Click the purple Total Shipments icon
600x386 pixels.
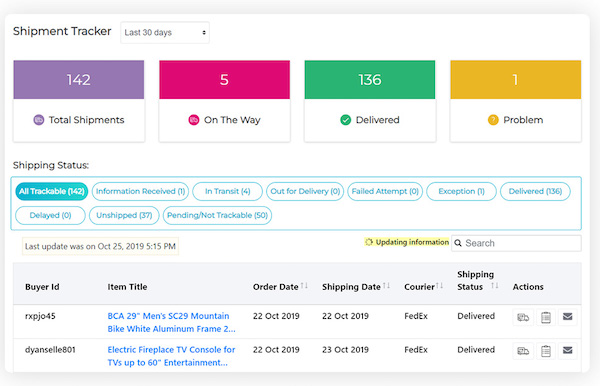click(39, 120)
